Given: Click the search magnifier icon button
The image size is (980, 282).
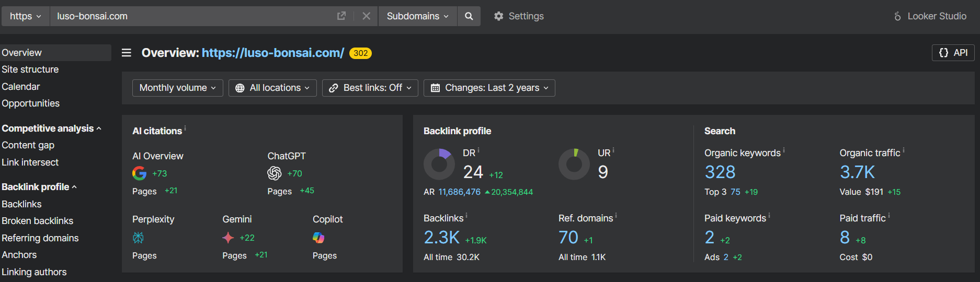Looking at the screenshot, I should (469, 16).
